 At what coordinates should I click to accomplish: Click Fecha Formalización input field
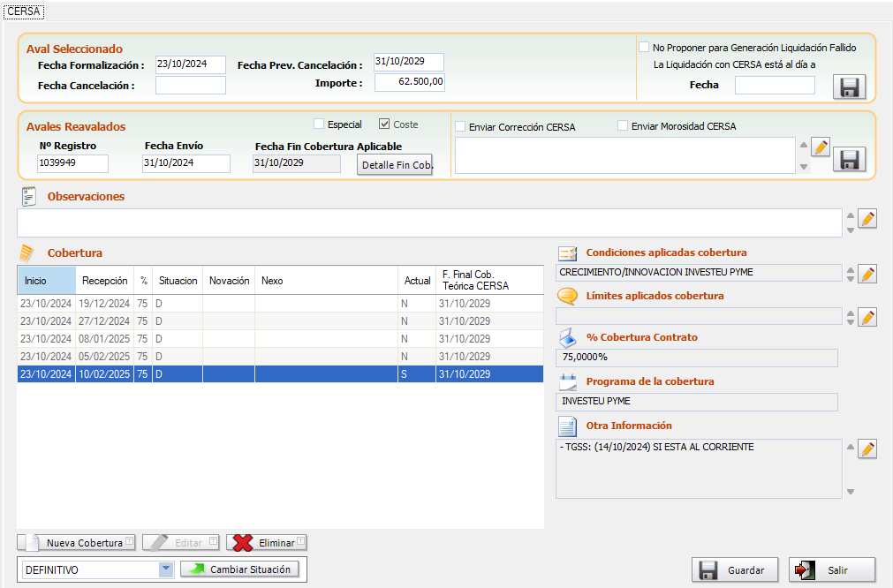tap(190, 64)
